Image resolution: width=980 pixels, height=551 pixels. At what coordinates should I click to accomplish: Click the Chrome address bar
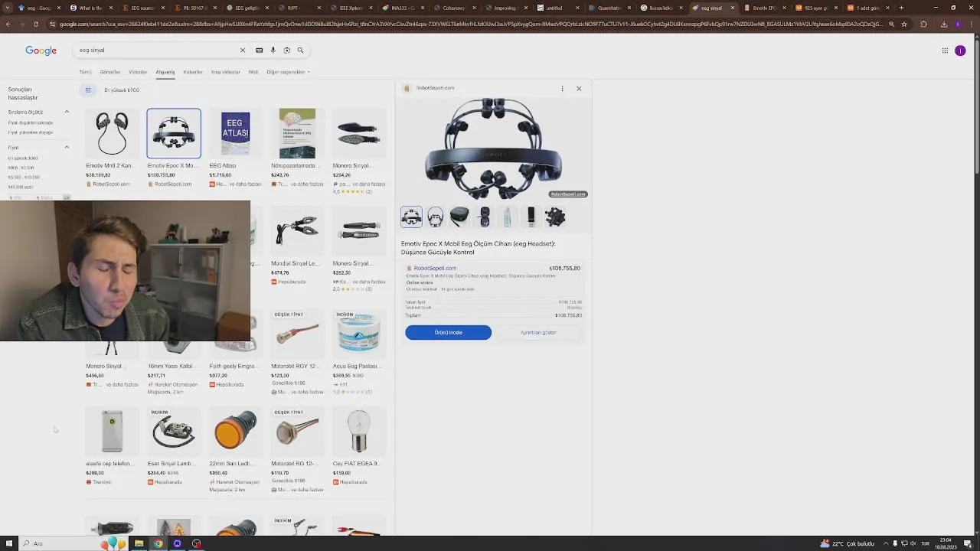[467, 24]
